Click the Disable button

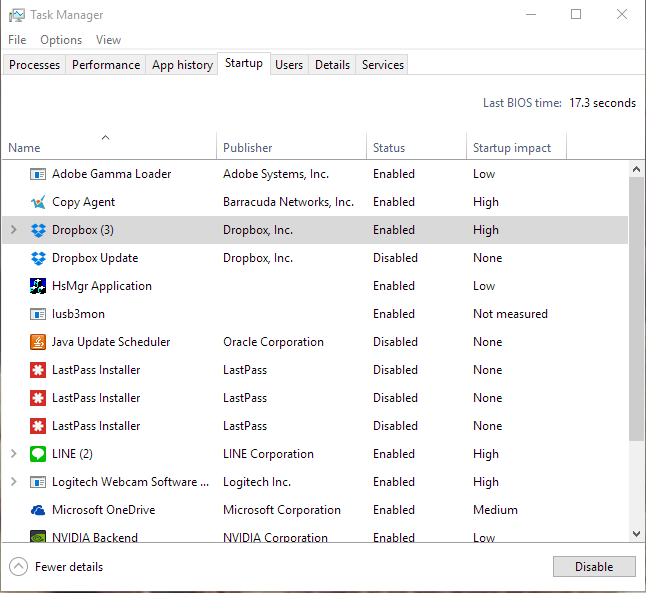pos(594,567)
